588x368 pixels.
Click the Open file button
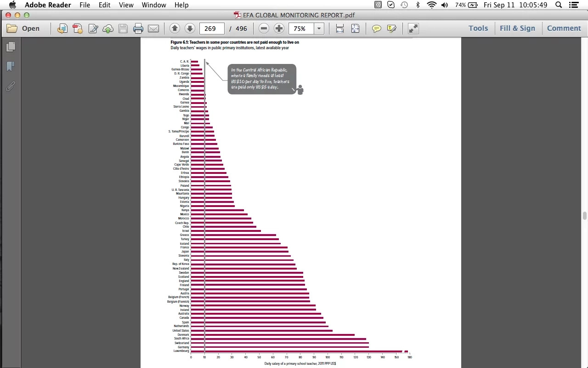click(23, 29)
